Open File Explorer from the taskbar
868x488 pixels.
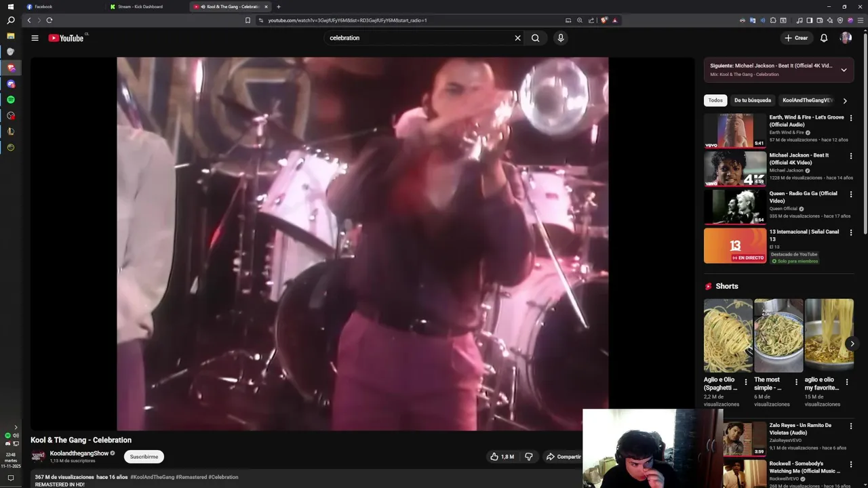pos(11,36)
